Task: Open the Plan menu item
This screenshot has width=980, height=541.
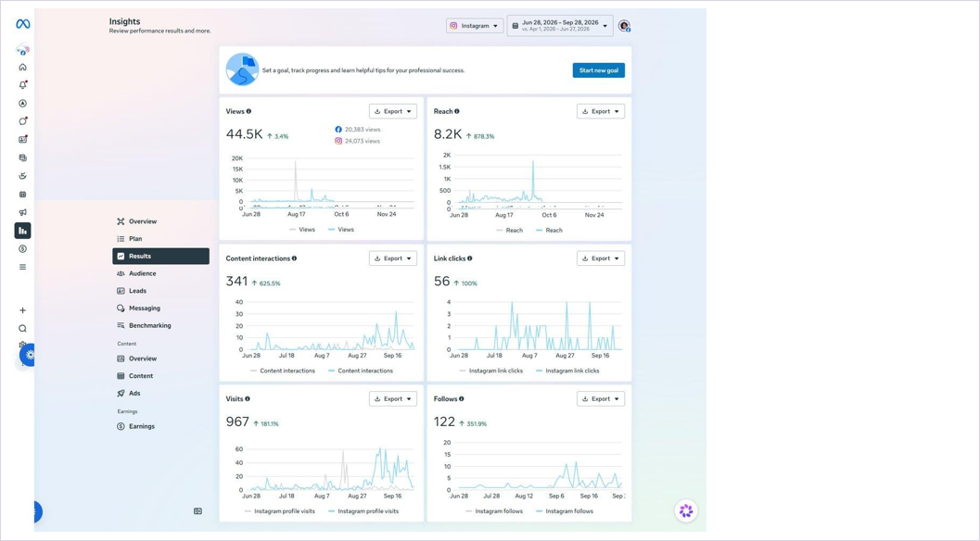Action: tap(160, 239)
